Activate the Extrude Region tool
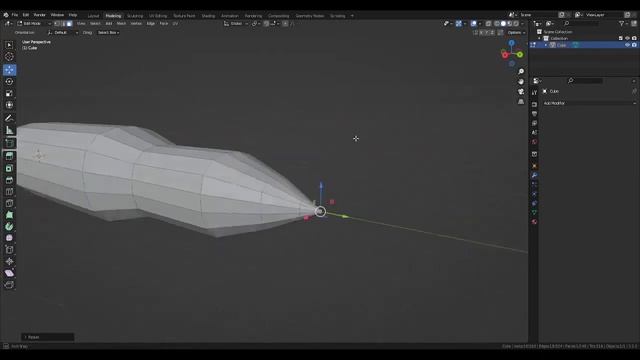640x360 pixels. pos(9,156)
